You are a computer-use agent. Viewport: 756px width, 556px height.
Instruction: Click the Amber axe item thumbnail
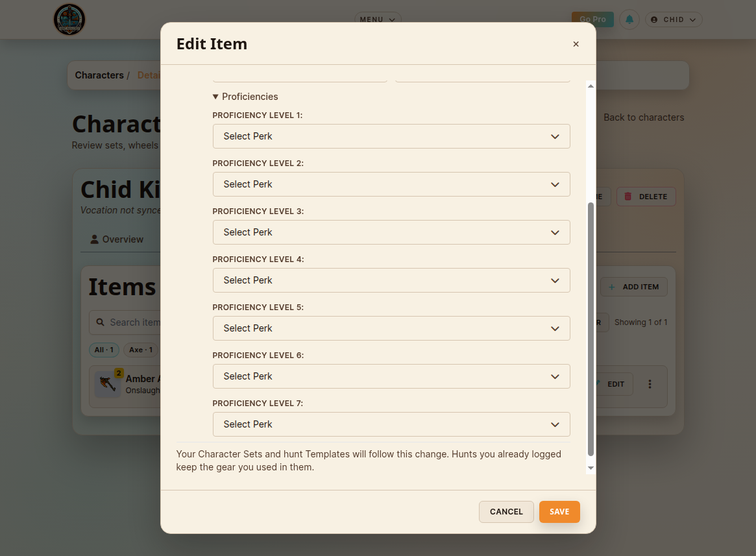tap(108, 384)
